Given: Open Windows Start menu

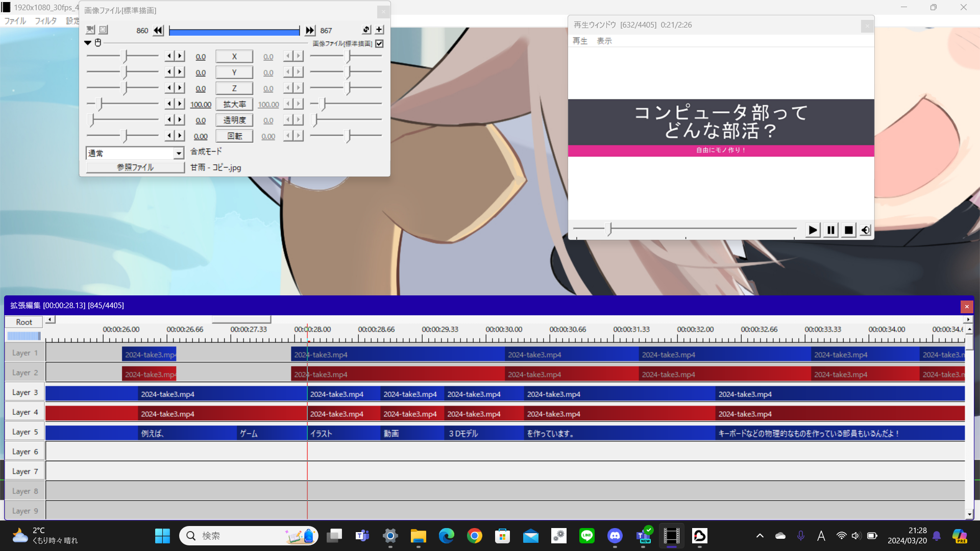Looking at the screenshot, I should (x=162, y=536).
